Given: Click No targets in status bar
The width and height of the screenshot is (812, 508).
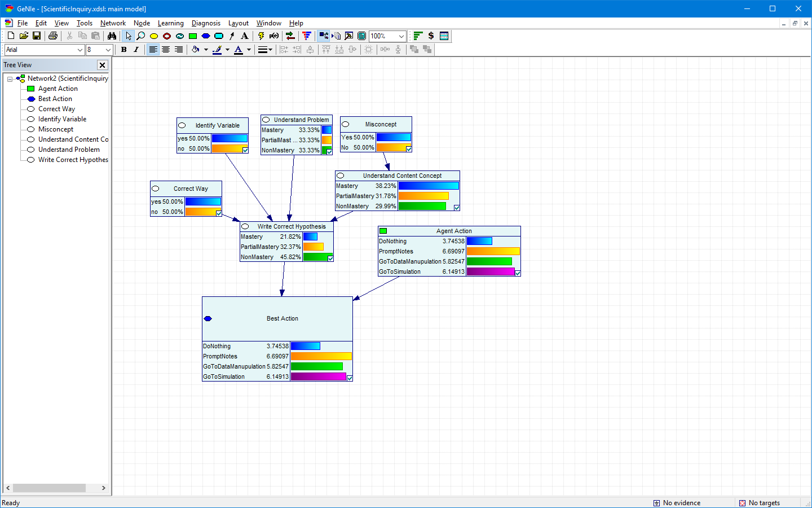Looking at the screenshot, I should click(x=760, y=503).
